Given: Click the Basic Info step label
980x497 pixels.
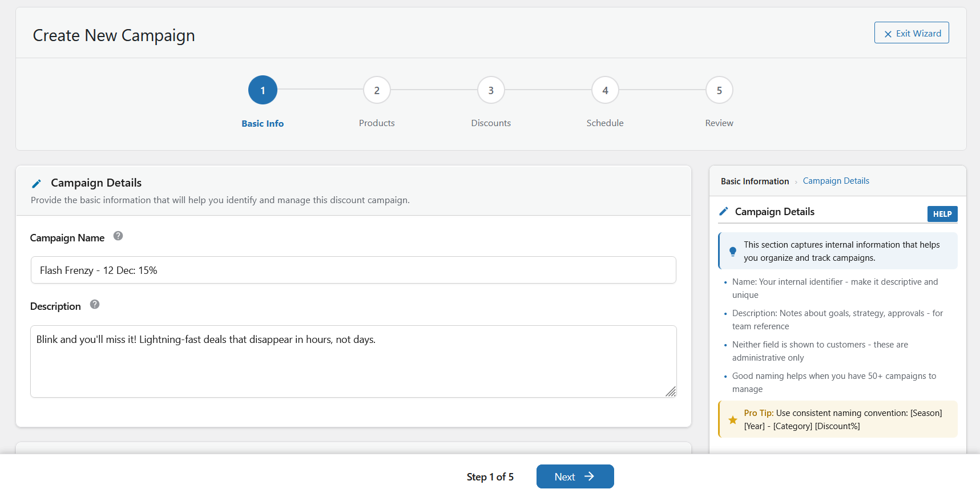Looking at the screenshot, I should (263, 124).
